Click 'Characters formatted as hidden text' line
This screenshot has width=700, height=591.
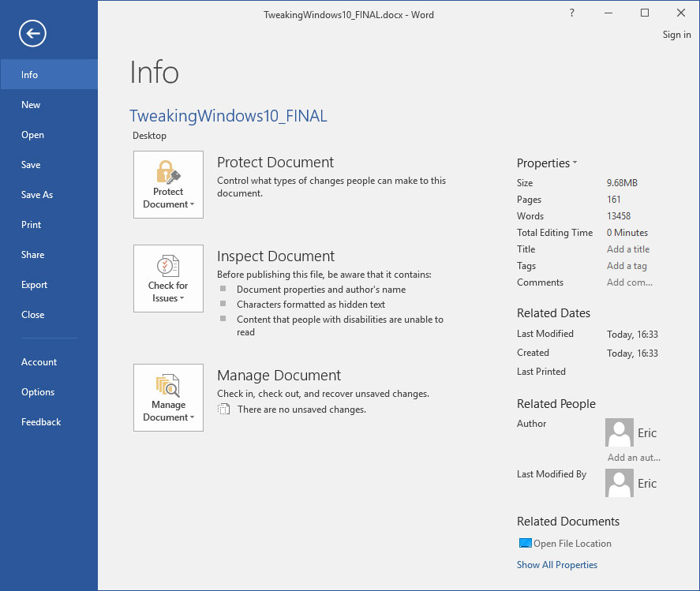pos(311,305)
